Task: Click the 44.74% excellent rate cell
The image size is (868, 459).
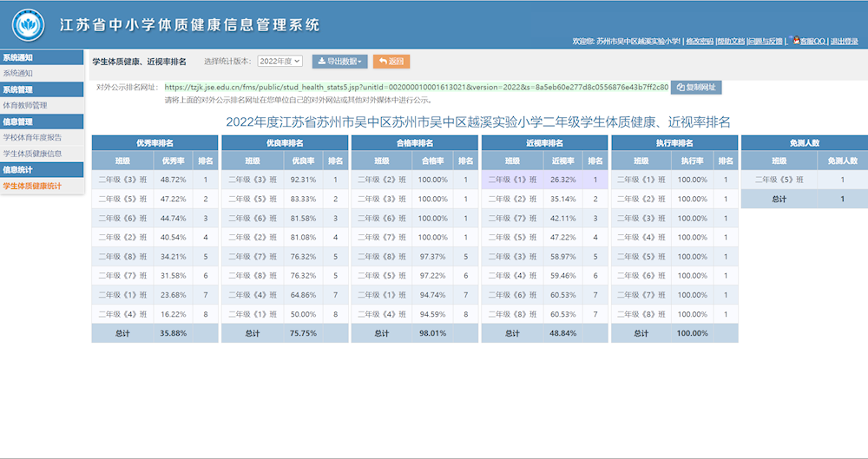Action: 174,218
